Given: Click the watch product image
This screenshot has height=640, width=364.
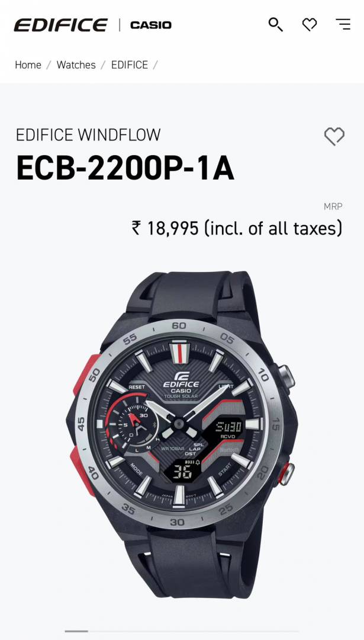Looking at the screenshot, I should tap(182, 434).
